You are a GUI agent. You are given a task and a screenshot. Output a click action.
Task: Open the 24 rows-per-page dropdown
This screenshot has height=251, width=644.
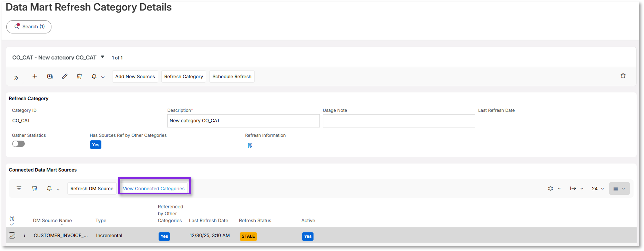pos(598,189)
